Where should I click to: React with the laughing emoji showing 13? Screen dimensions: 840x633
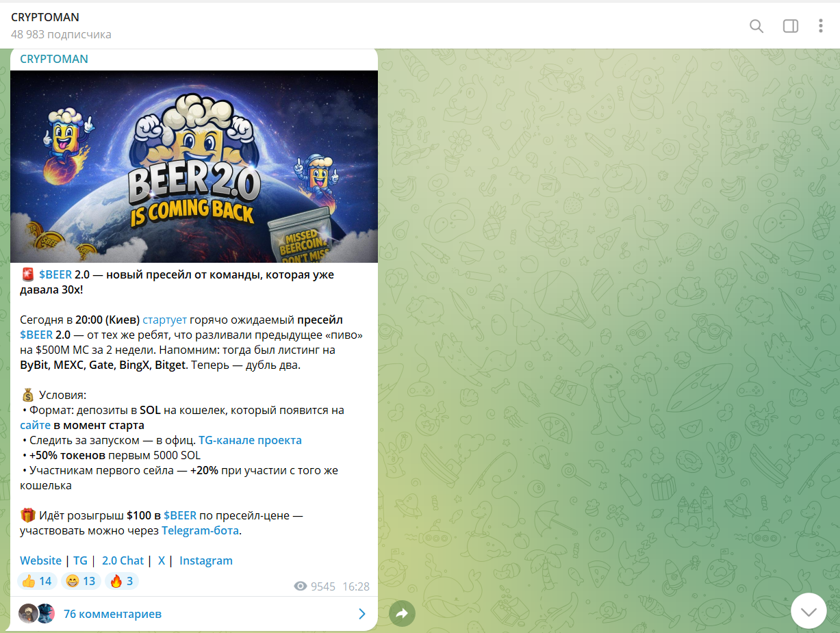click(81, 581)
